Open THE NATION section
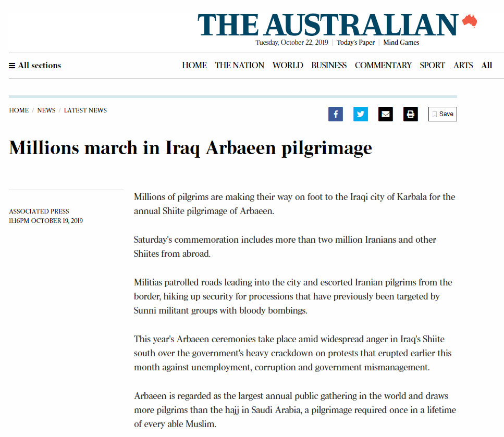504x437 pixels. (239, 66)
